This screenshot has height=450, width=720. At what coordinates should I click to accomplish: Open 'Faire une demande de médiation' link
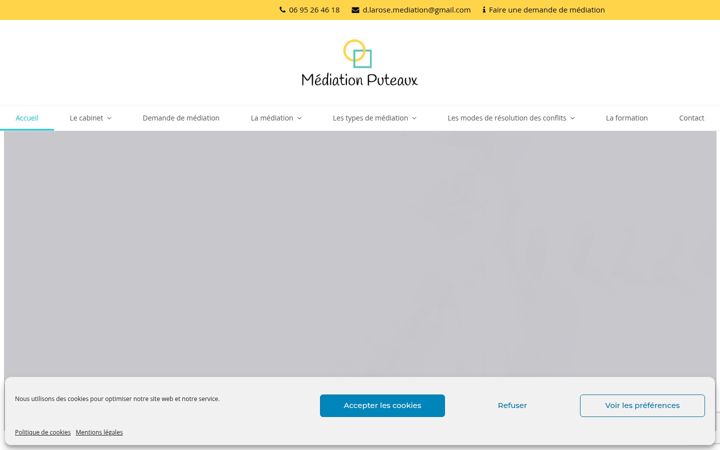[546, 10]
